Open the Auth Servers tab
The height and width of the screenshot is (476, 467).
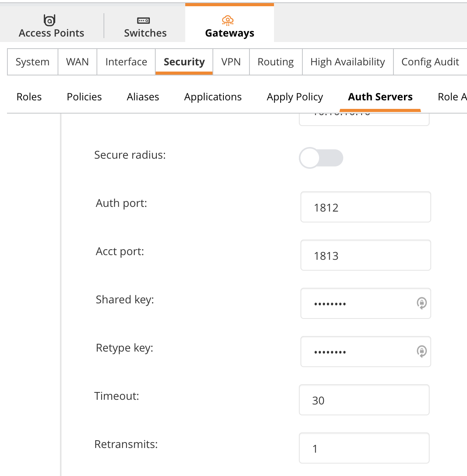tap(380, 97)
